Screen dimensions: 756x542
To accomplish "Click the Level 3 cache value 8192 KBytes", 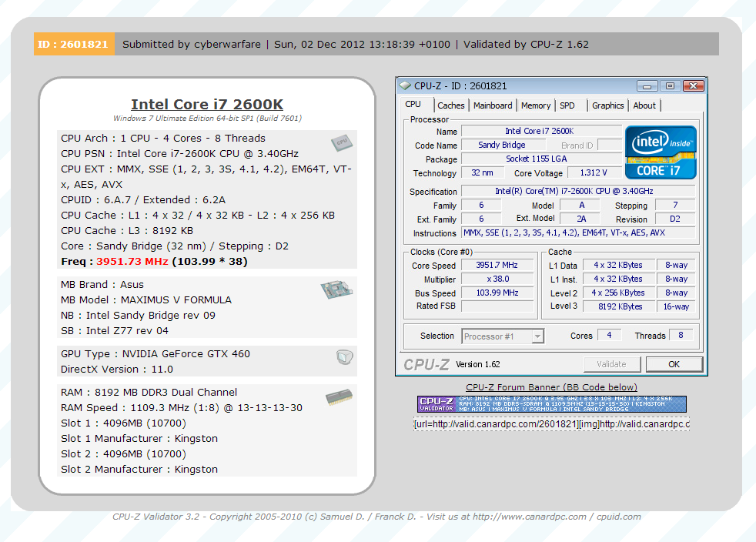I will (618, 306).
